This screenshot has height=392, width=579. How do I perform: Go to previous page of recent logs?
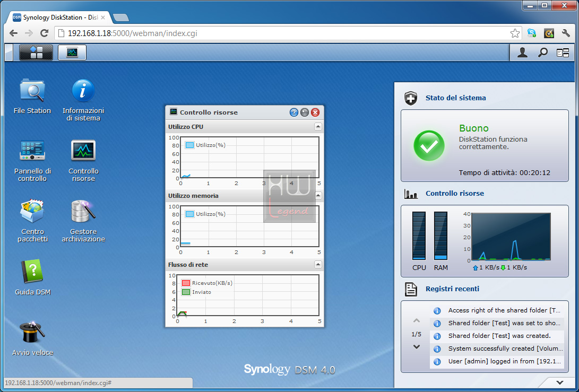[417, 321]
